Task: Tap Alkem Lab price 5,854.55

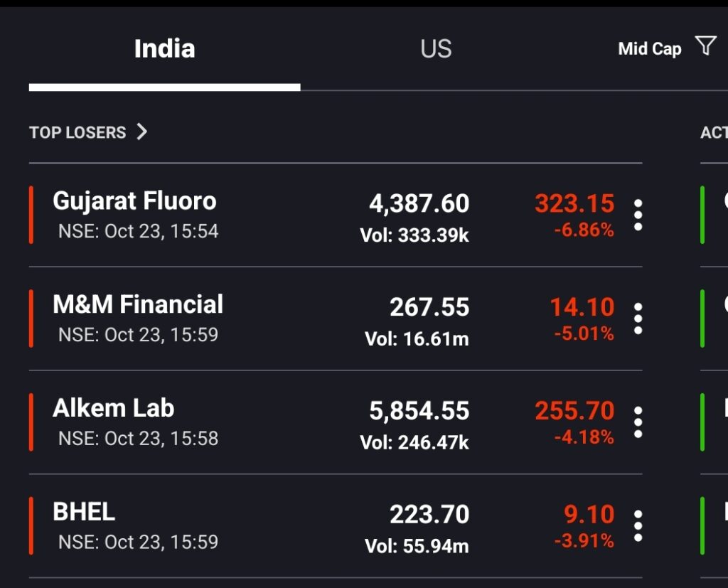Action: (x=419, y=410)
